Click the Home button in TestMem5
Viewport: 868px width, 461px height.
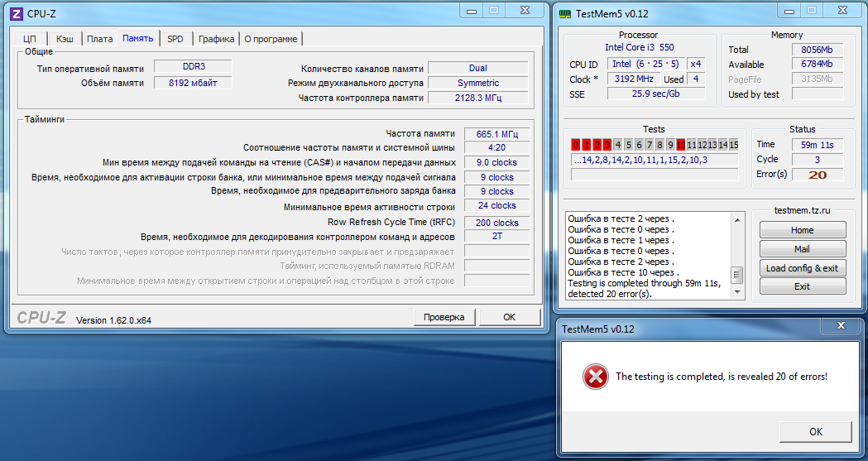point(802,230)
